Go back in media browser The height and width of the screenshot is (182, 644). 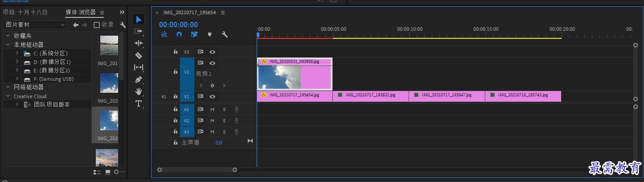coord(76,25)
